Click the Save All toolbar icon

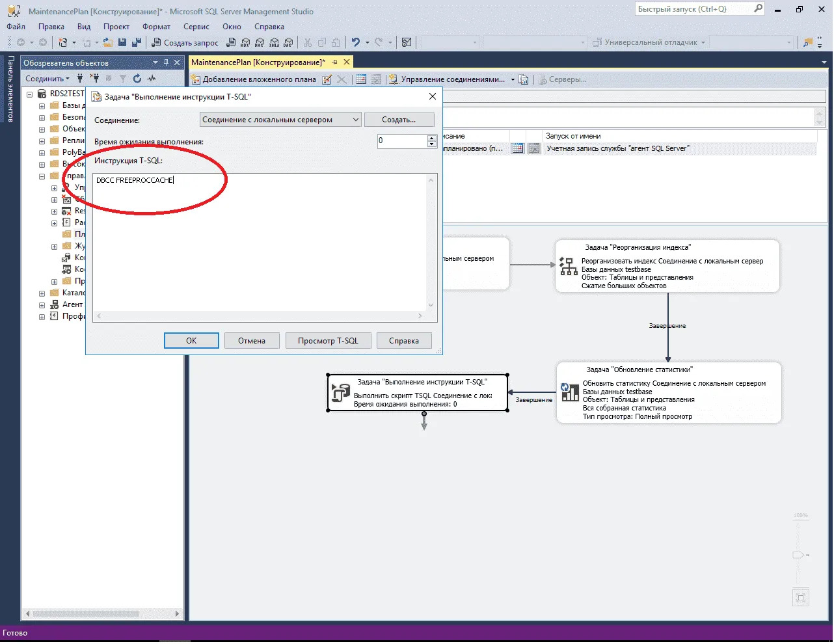[x=136, y=42]
